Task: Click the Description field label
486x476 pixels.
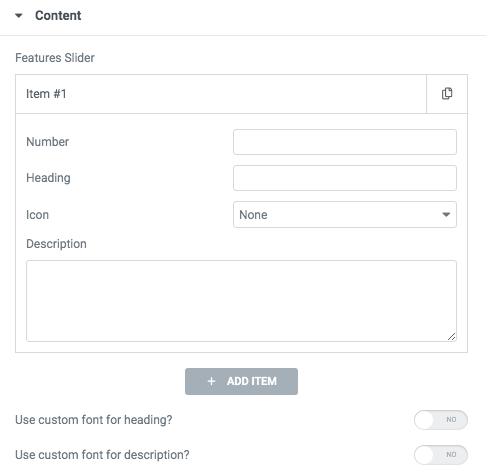Action: (x=56, y=244)
